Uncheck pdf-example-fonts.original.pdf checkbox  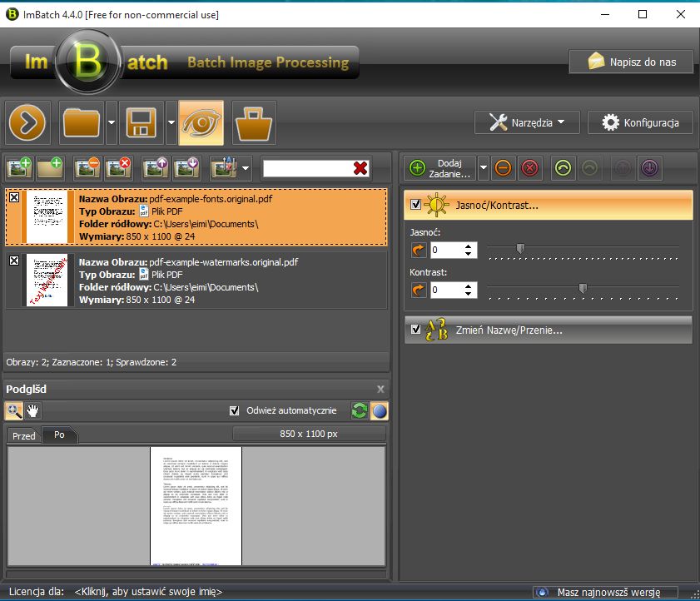tap(14, 197)
